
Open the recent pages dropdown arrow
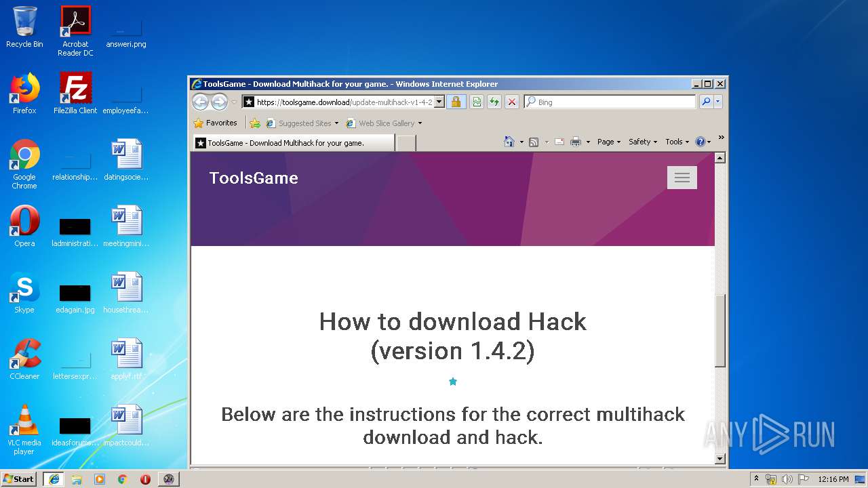coord(234,102)
